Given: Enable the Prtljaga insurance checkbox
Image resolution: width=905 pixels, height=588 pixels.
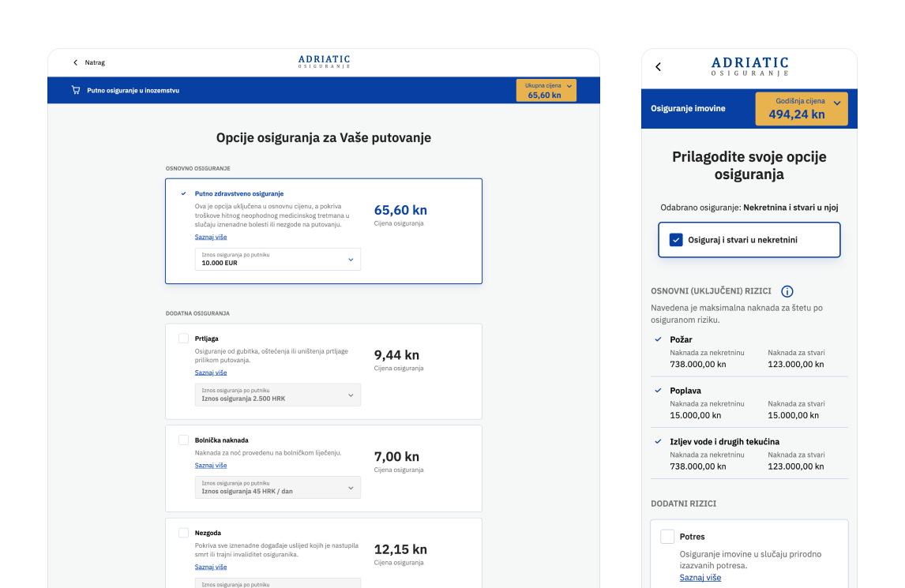Looking at the screenshot, I should [x=183, y=338].
